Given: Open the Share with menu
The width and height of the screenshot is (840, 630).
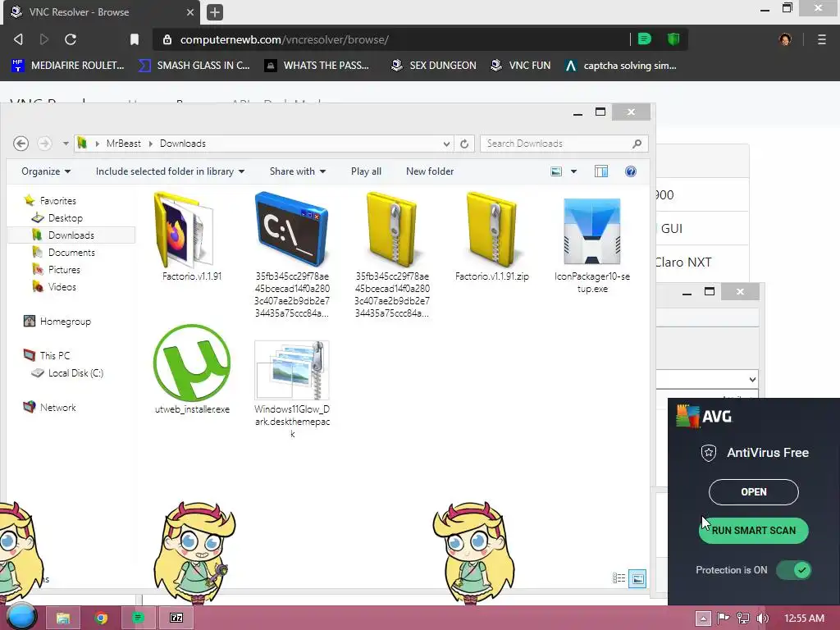Looking at the screenshot, I should point(297,171).
